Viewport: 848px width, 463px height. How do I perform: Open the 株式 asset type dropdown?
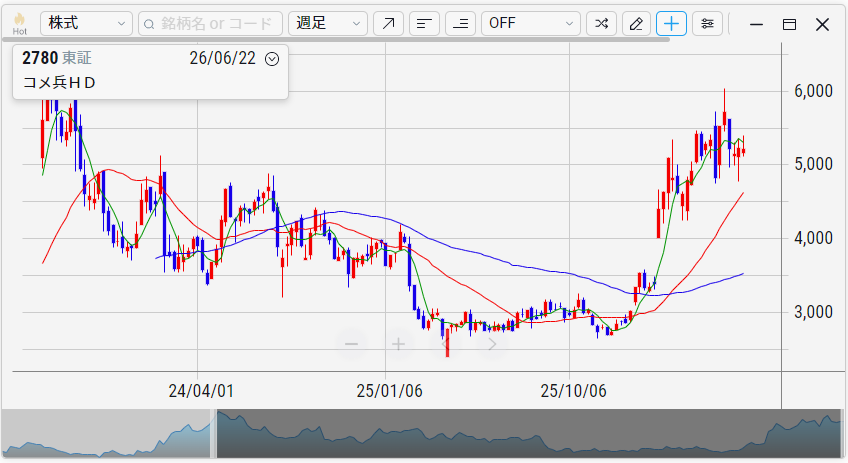87,24
